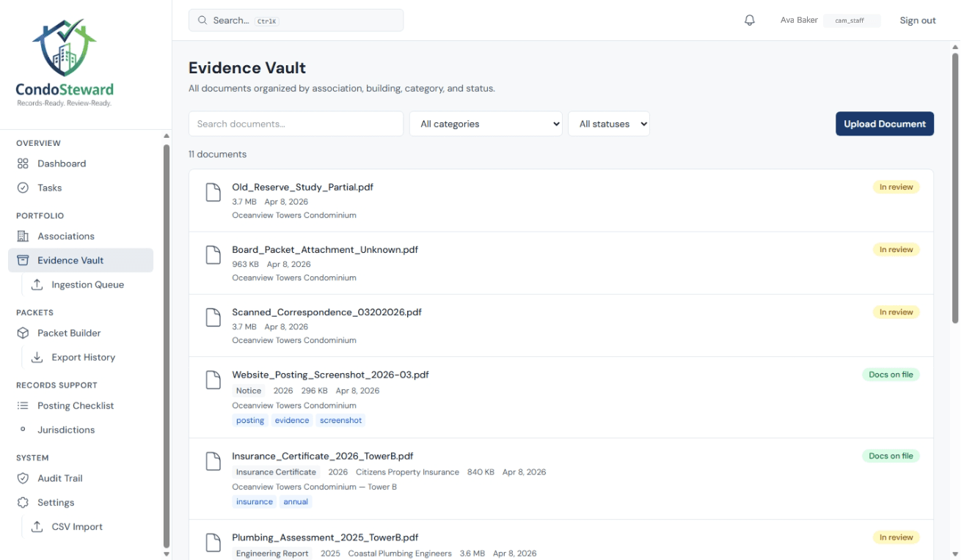Click the CSV Import upload icon
This screenshot has height=560, width=964.
click(37, 526)
